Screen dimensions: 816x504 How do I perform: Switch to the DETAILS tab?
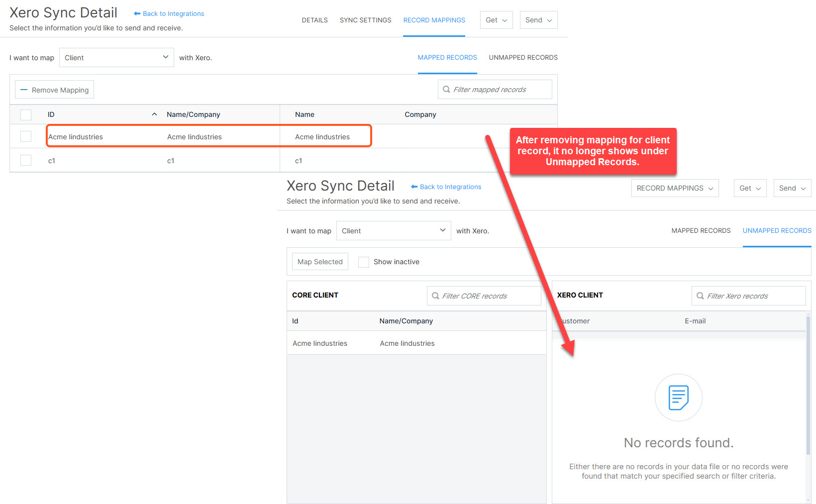(x=315, y=20)
